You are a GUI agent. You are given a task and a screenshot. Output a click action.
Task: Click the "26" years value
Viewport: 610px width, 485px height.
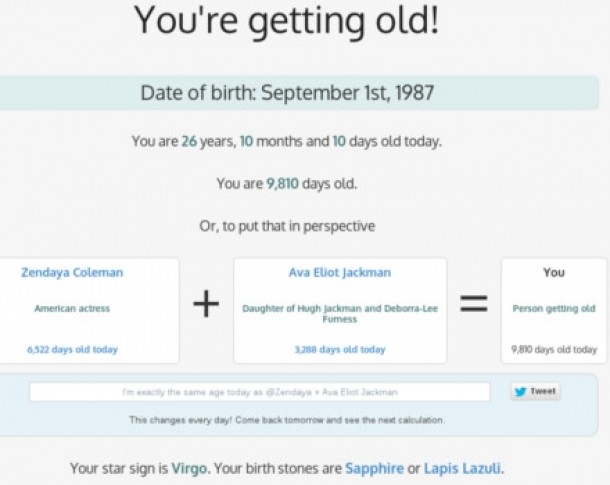point(189,141)
